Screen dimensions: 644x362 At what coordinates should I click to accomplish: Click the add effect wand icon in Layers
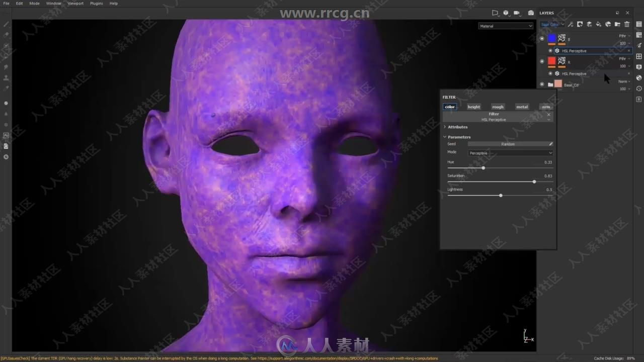(570, 24)
